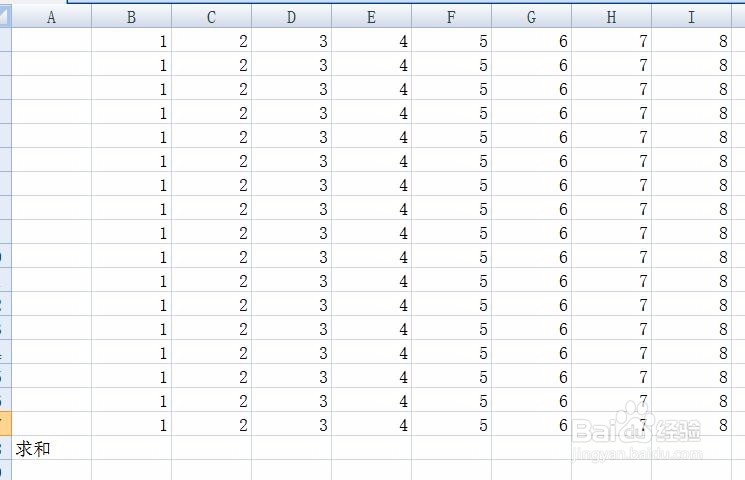745x480 pixels.
Task: Select column G header
Action: click(x=531, y=17)
